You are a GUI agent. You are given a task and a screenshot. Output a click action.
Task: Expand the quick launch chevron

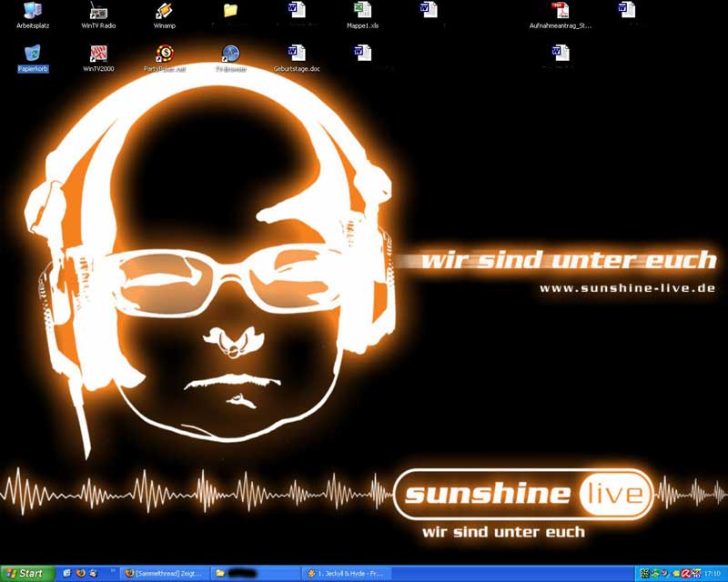tap(113, 570)
